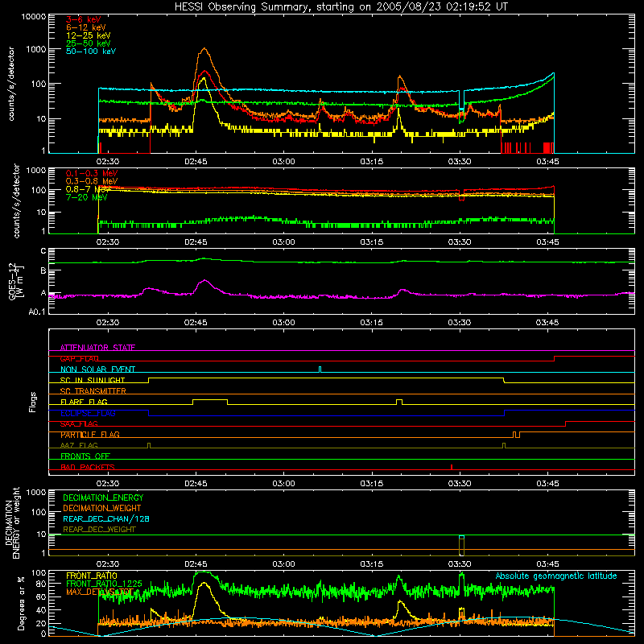This screenshot has height=644, width=644.
Task: Click the short FLARE_FLAG pulse near 03:19
Action: pyautogui.click(x=399, y=401)
